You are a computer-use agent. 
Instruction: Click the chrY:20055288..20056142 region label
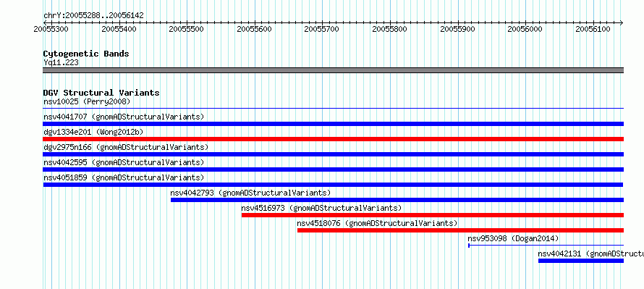[93, 16]
